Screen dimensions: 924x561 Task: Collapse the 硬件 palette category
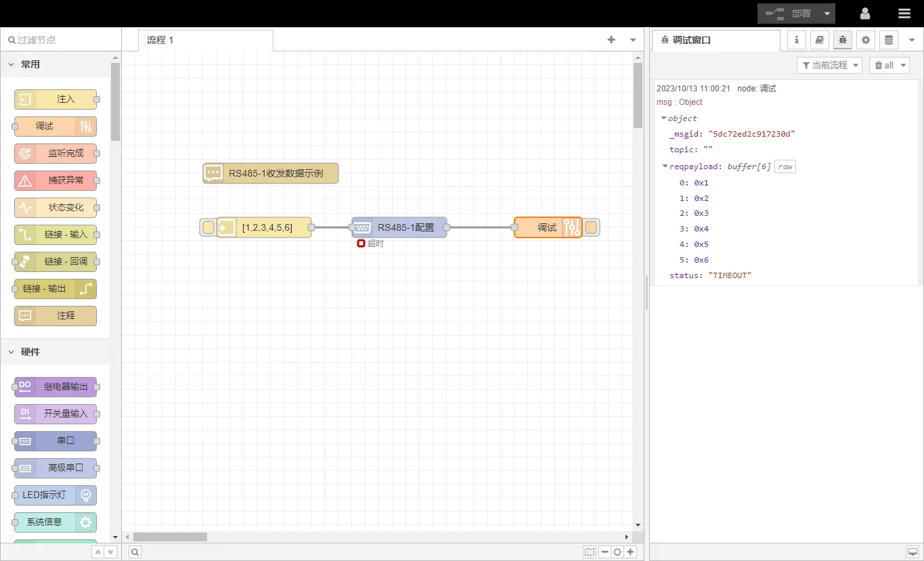[12, 352]
